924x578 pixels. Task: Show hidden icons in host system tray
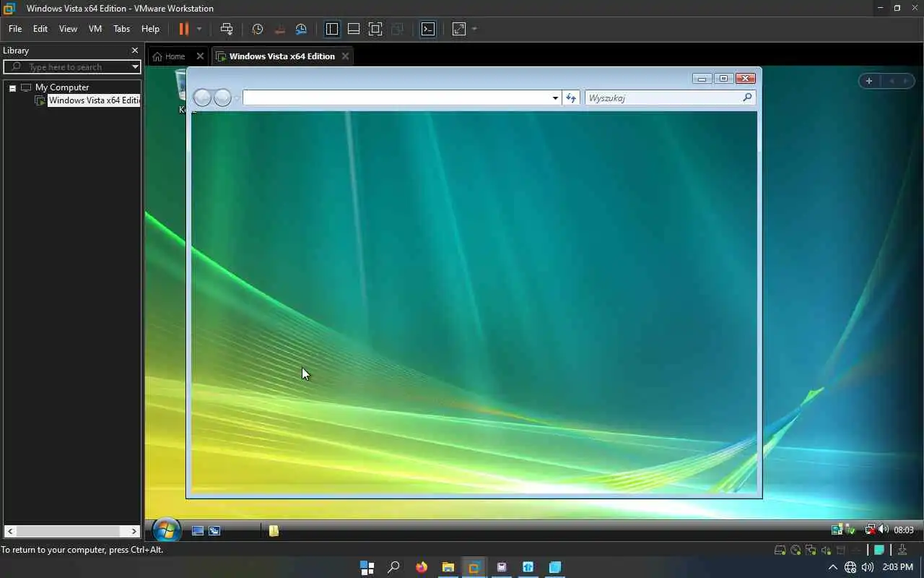[x=832, y=567]
